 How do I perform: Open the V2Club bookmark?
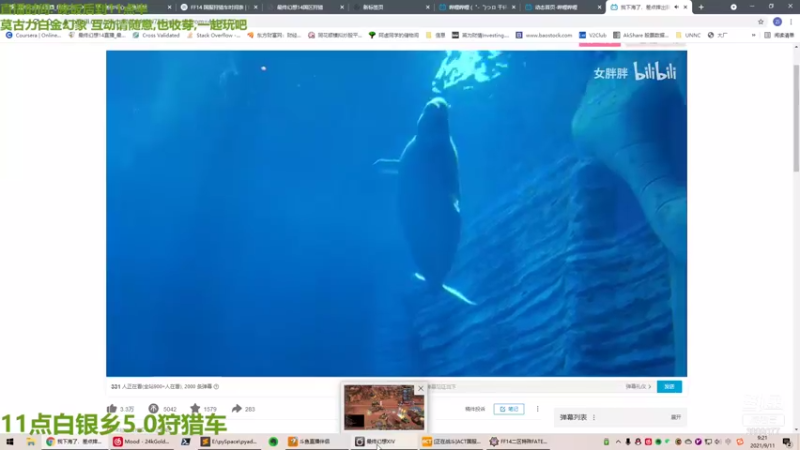pos(592,35)
